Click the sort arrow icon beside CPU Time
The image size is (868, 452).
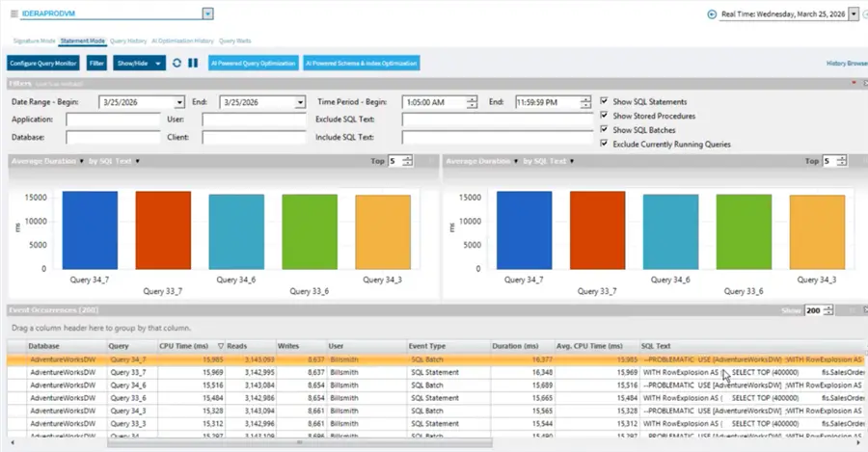pyautogui.click(x=220, y=346)
